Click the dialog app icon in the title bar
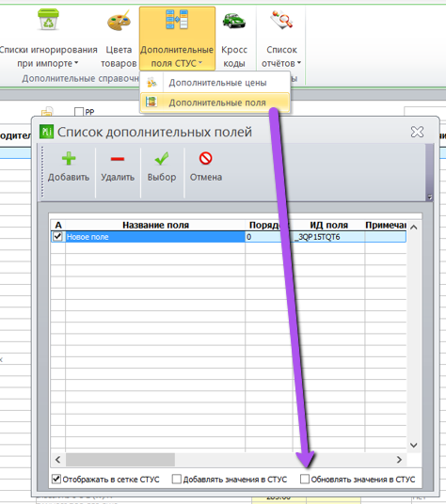Screen dimensions: 446x504 (x=47, y=132)
